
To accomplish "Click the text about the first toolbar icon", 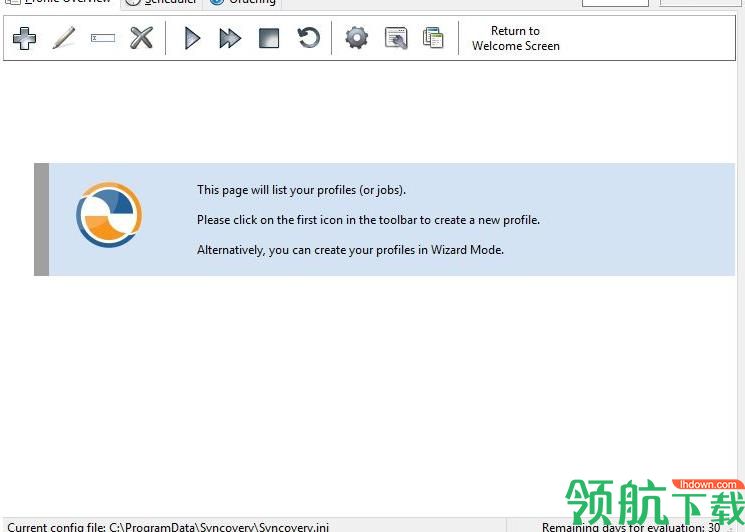I will pyautogui.click(x=368, y=220).
